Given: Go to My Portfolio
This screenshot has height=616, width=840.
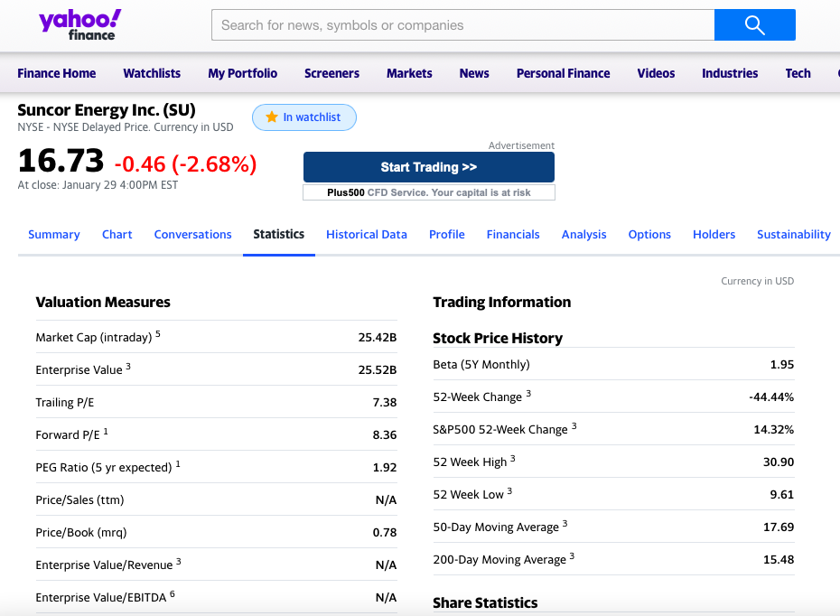Looking at the screenshot, I should (243, 73).
